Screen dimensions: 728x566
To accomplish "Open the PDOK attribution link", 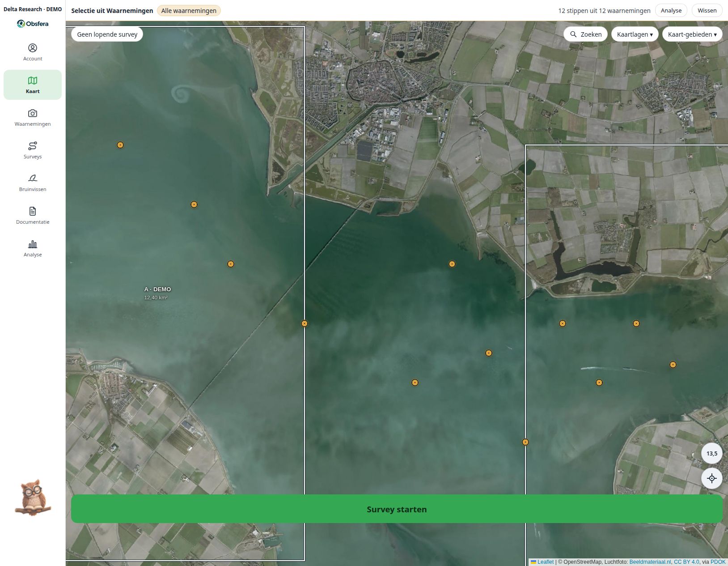I will (x=718, y=562).
